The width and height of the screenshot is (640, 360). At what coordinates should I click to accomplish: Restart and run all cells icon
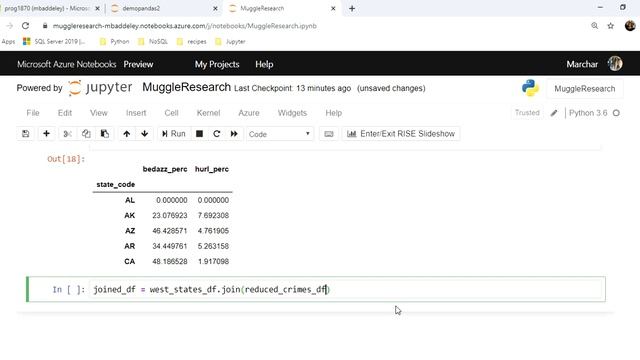pyautogui.click(x=234, y=134)
